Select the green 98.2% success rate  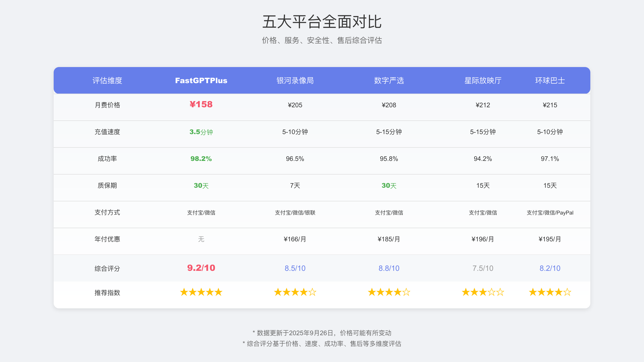[x=201, y=159]
